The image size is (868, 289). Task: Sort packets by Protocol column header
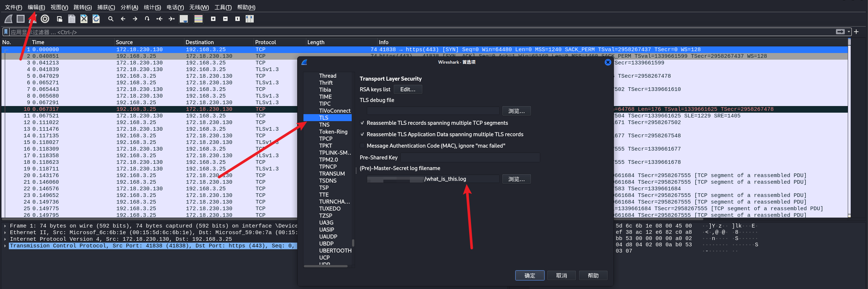(x=280, y=42)
